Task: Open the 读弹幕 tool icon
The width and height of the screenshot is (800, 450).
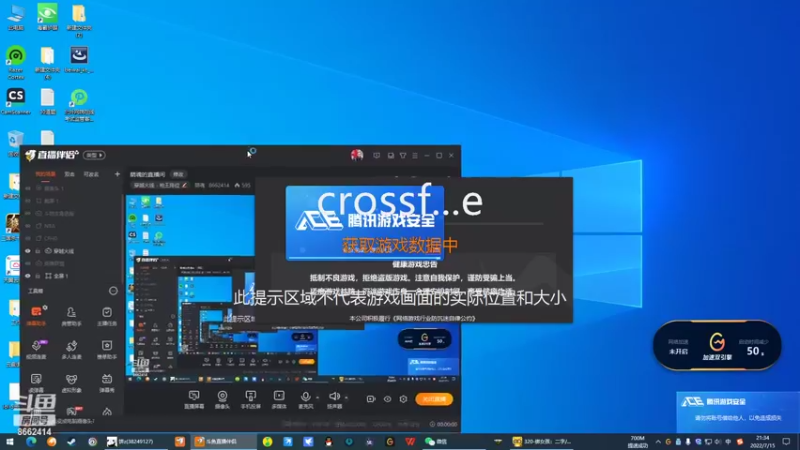Action: click(36, 383)
